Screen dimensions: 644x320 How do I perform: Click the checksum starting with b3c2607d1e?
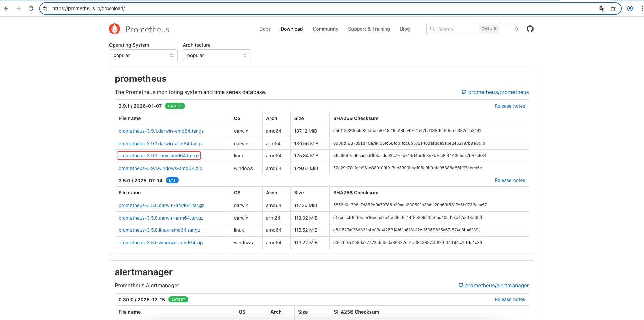click(407, 243)
